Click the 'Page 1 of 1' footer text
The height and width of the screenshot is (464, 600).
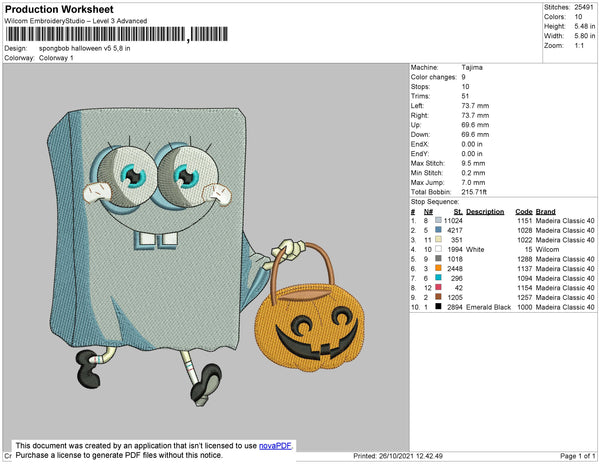(x=577, y=456)
